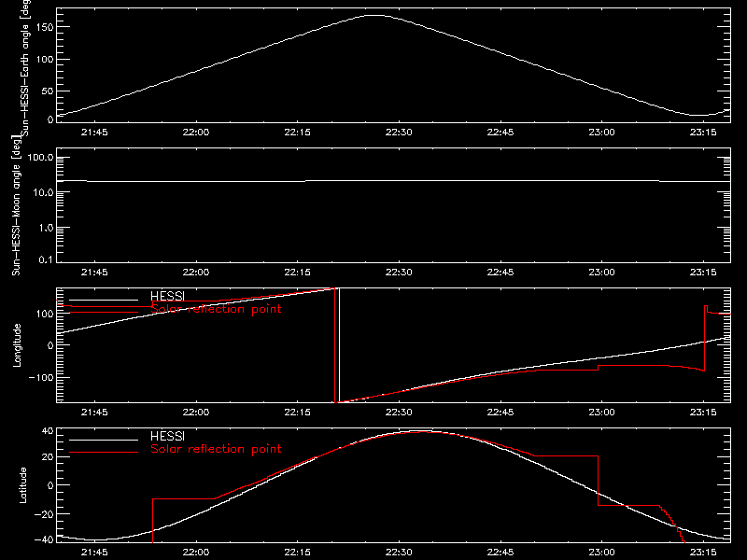The image size is (747, 560).
Task: Click the white HESSI legend line in Longitude plot
Action: (104, 300)
